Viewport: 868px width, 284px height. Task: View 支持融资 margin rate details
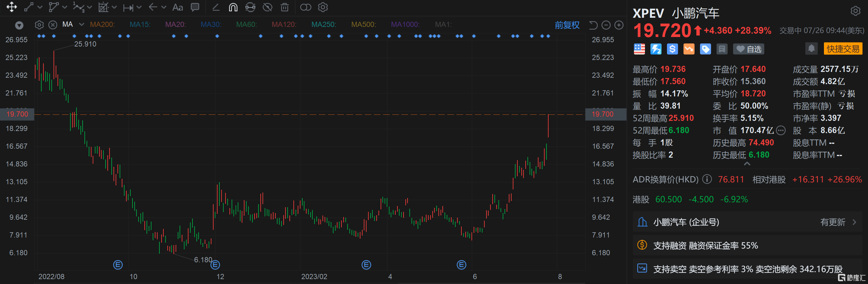point(747,245)
